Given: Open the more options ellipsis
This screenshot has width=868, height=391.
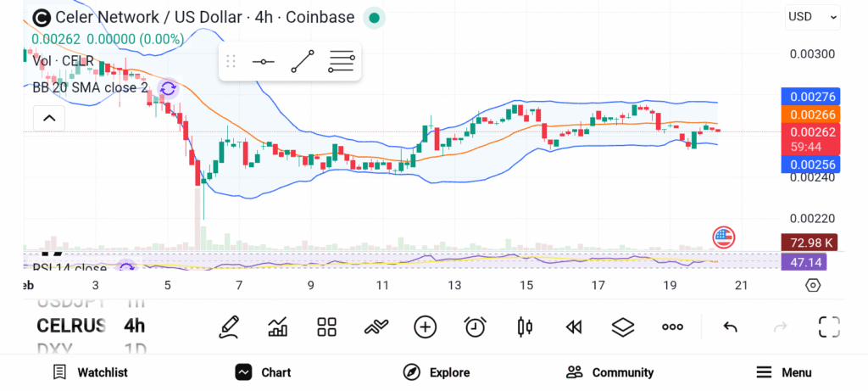Looking at the screenshot, I should click(673, 327).
